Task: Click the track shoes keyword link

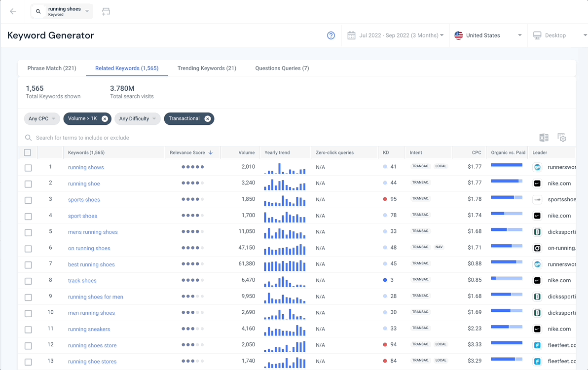Action: coord(82,281)
